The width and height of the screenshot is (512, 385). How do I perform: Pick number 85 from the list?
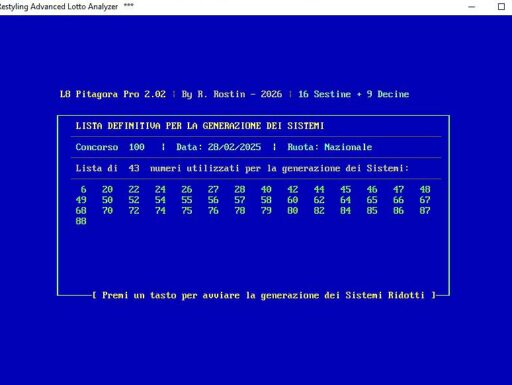click(372, 211)
